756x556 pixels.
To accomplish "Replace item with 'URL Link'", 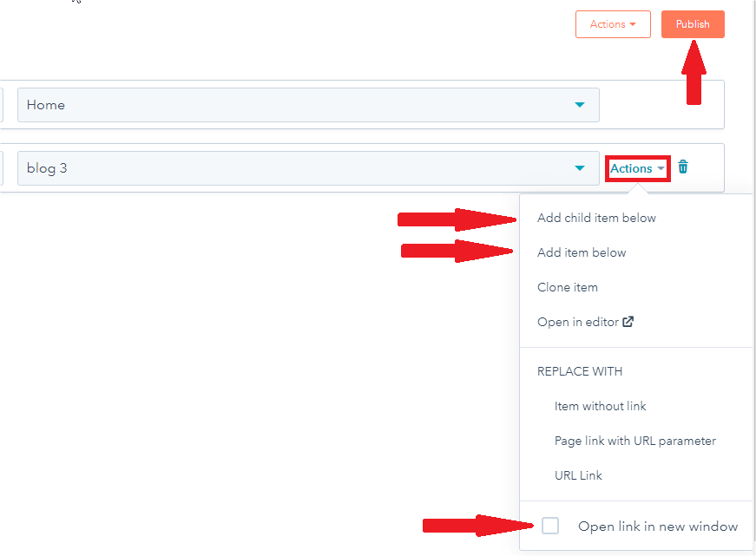I will pyautogui.click(x=578, y=475).
